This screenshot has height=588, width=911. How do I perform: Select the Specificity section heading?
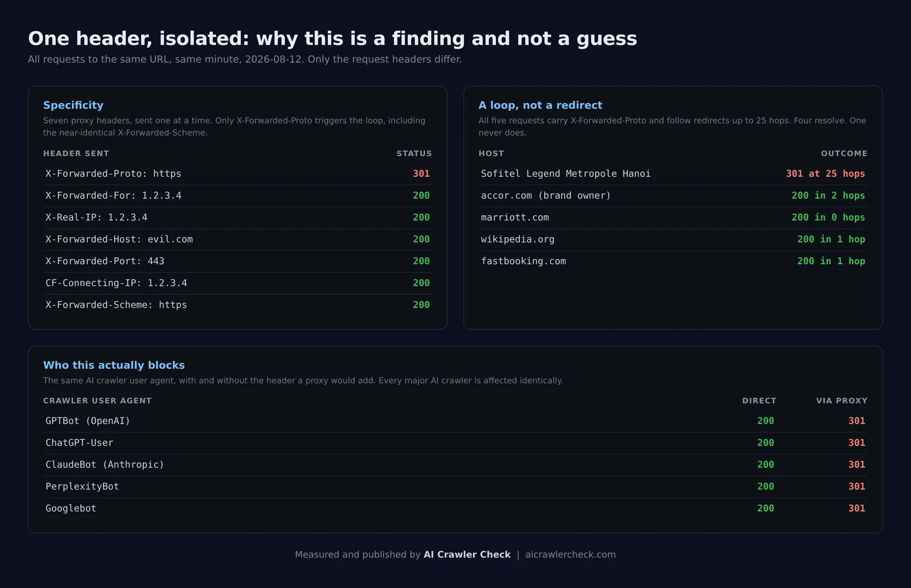click(x=73, y=105)
